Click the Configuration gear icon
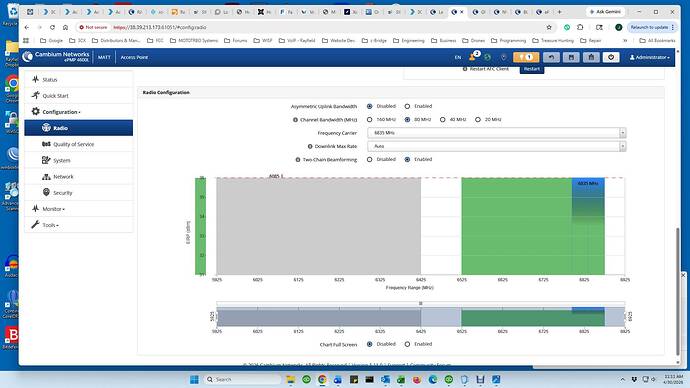 click(x=36, y=111)
